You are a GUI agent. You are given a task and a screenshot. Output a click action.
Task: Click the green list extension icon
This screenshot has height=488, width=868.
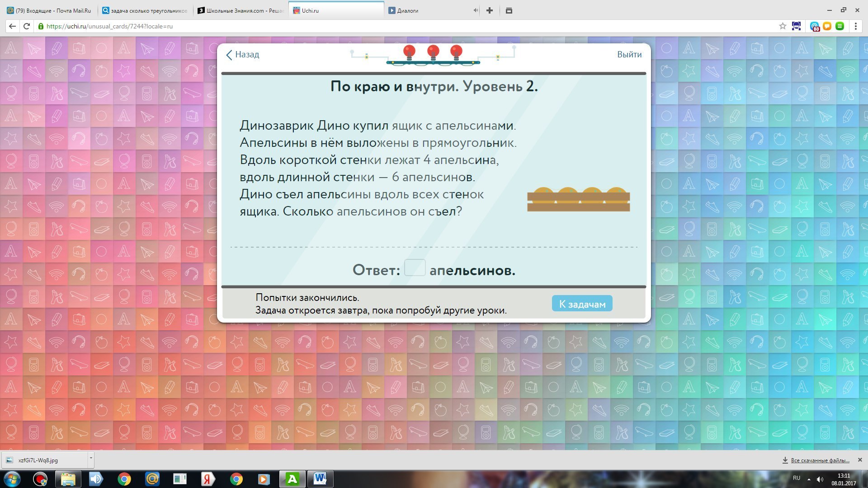point(840,26)
